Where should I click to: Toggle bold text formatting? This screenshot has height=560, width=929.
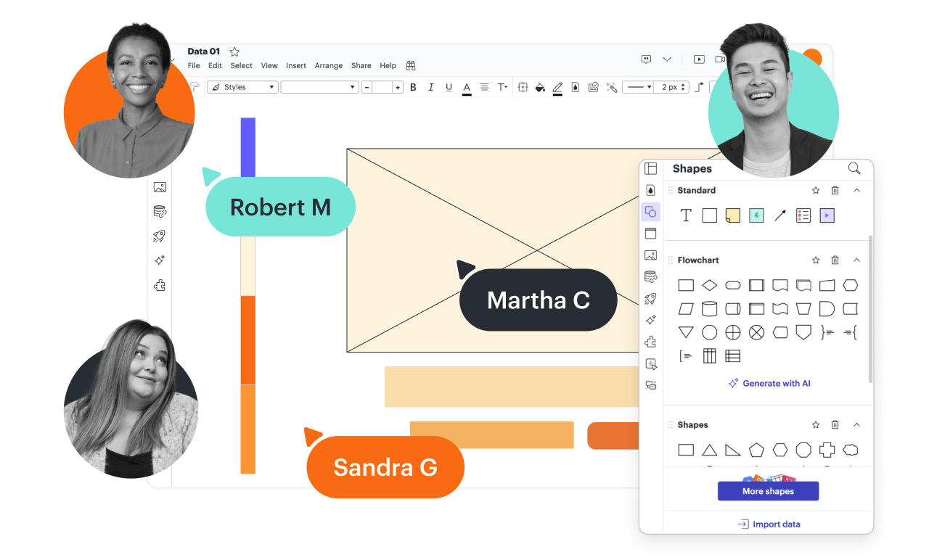click(413, 87)
